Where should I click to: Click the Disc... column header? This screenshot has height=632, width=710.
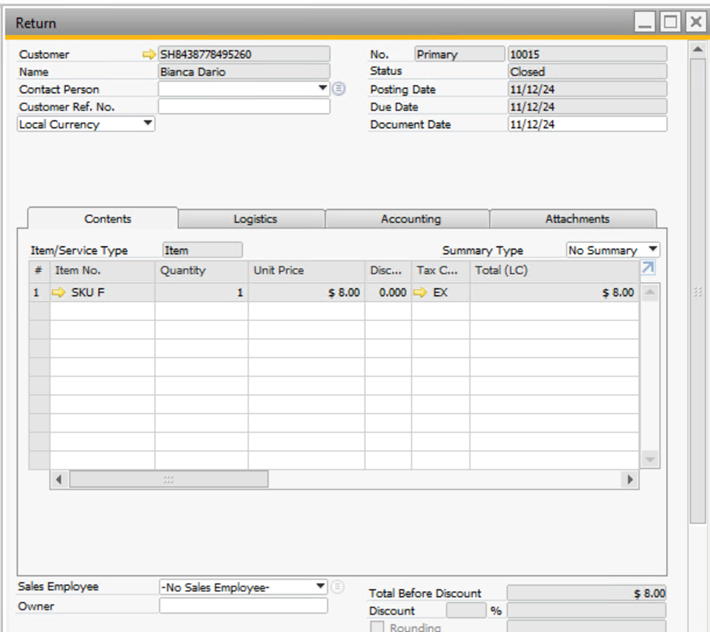[388, 270]
